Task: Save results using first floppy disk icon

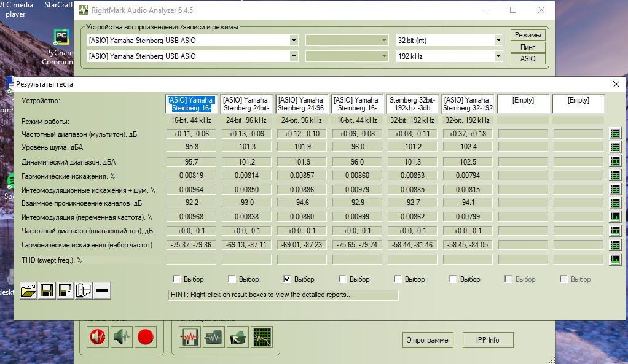Action: 47,290
